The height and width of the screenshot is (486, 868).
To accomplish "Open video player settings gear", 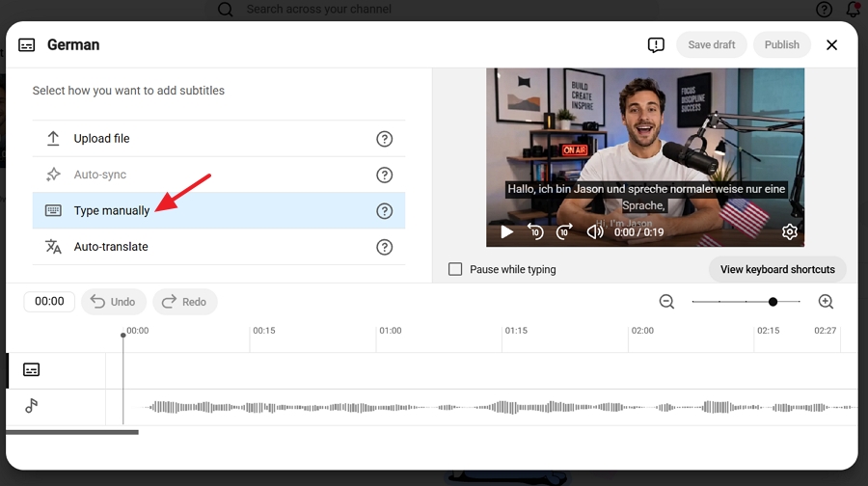I will (x=789, y=231).
